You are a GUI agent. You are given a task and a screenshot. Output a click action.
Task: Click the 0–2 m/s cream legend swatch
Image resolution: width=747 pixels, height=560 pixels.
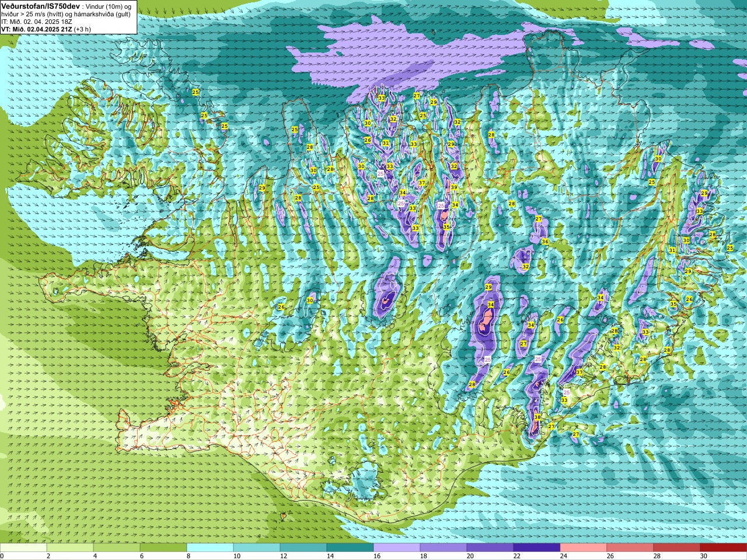click(x=23, y=548)
